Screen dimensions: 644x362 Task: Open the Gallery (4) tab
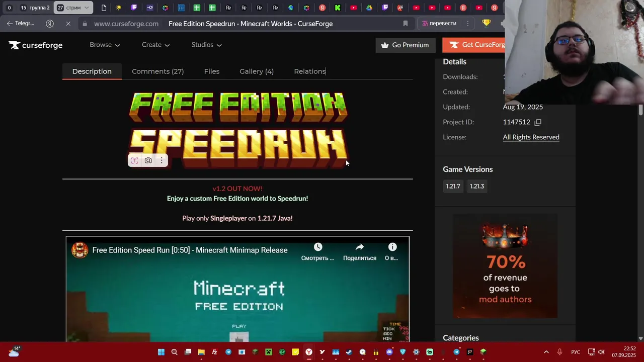click(x=257, y=71)
